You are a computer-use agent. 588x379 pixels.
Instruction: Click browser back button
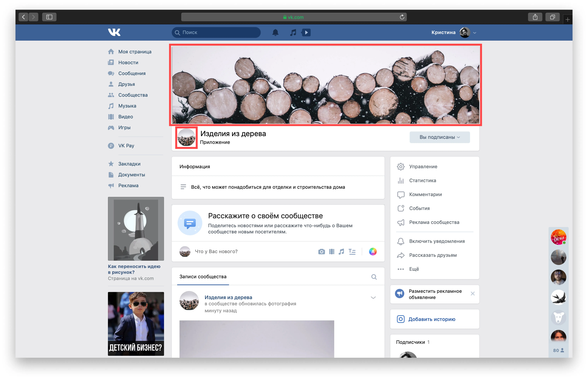click(23, 17)
